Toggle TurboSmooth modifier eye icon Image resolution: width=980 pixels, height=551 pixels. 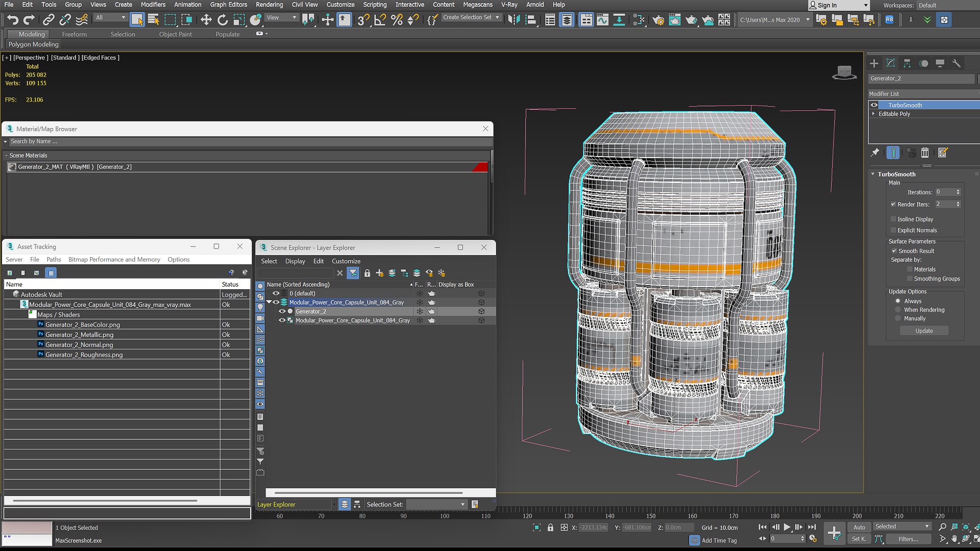[x=874, y=105]
